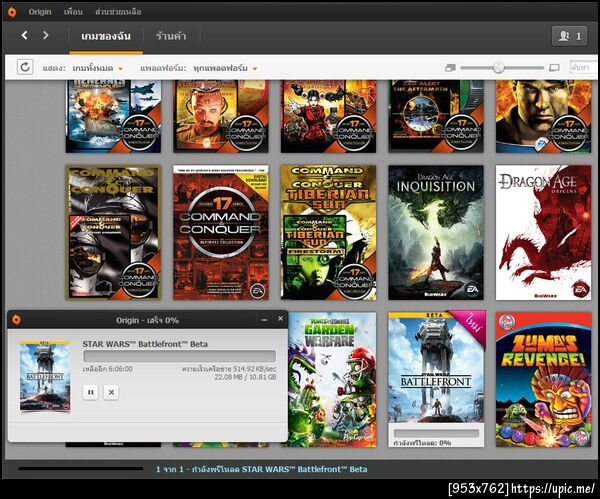Select Plants vs Zombies Garden Warfare cover
This screenshot has height=499, width=600.
coord(332,380)
